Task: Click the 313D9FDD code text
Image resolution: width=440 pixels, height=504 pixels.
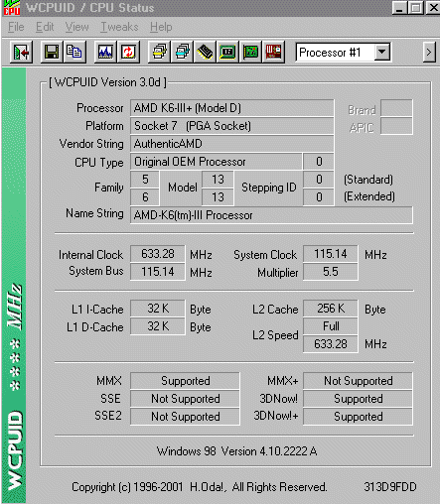Action: point(390,487)
